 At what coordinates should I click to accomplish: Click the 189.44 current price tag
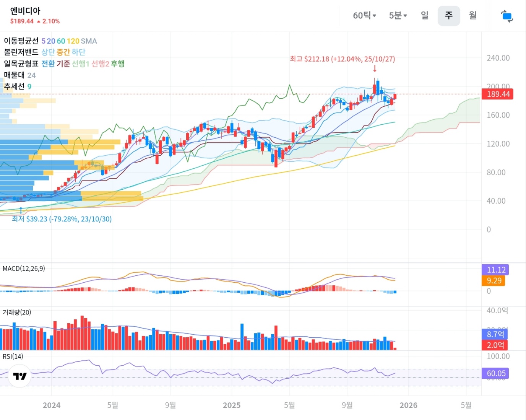pos(497,94)
